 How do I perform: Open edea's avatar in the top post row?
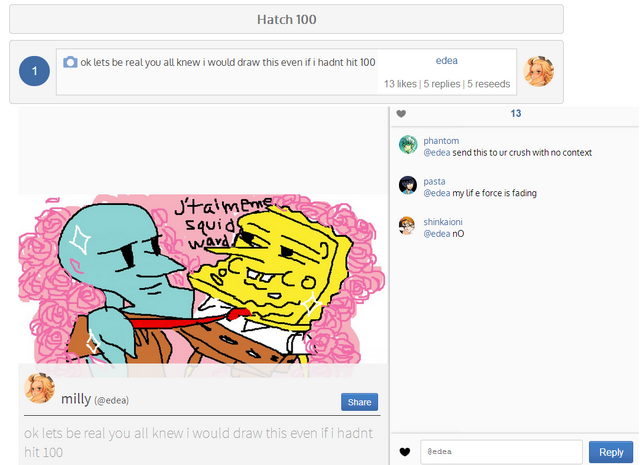(538, 71)
